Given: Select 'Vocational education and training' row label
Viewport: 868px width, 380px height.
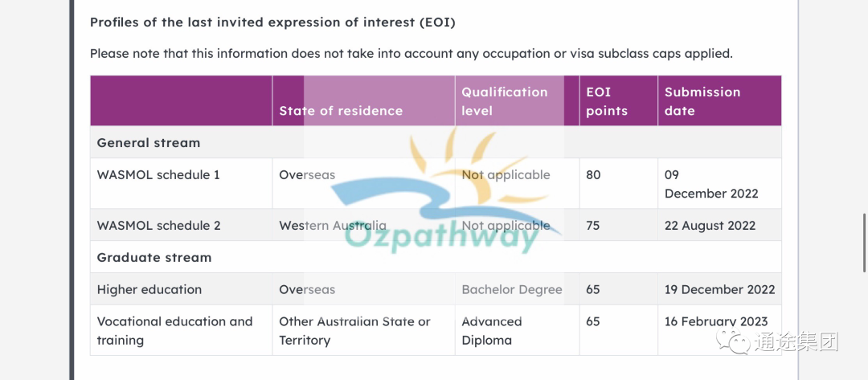Looking at the screenshot, I should point(174,331).
